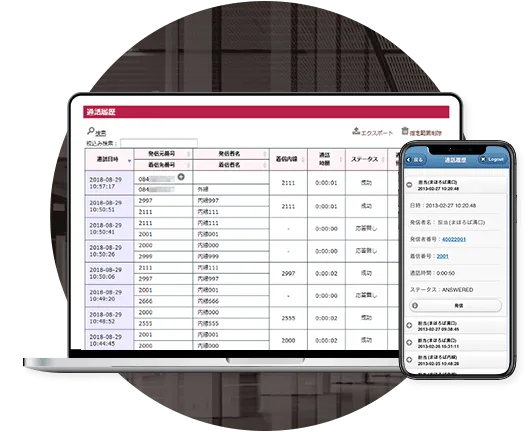Sort by the ステータス column header
The height and width of the screenshot is (432, 530).
coord(366,160)
